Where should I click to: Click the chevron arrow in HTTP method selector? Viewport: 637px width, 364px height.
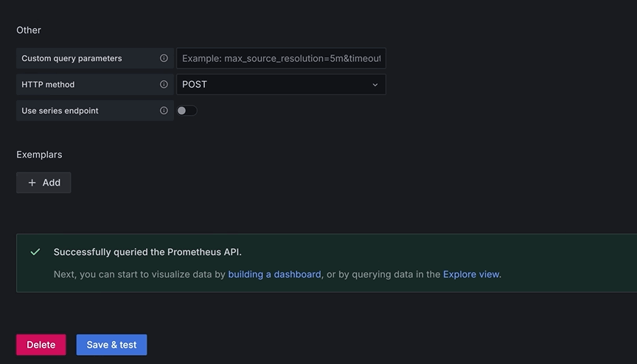(x=375, y=85)
